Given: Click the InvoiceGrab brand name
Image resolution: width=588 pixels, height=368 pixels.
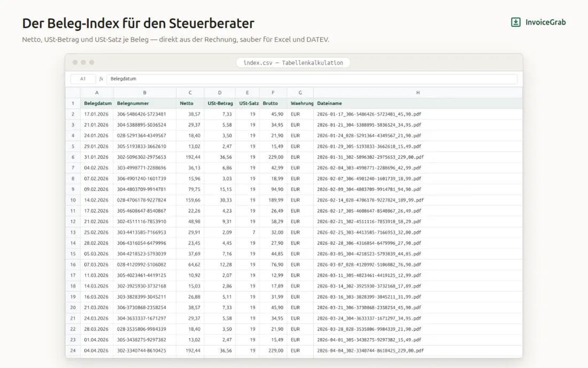Looking at the screenshot, I should click(545, 22).
